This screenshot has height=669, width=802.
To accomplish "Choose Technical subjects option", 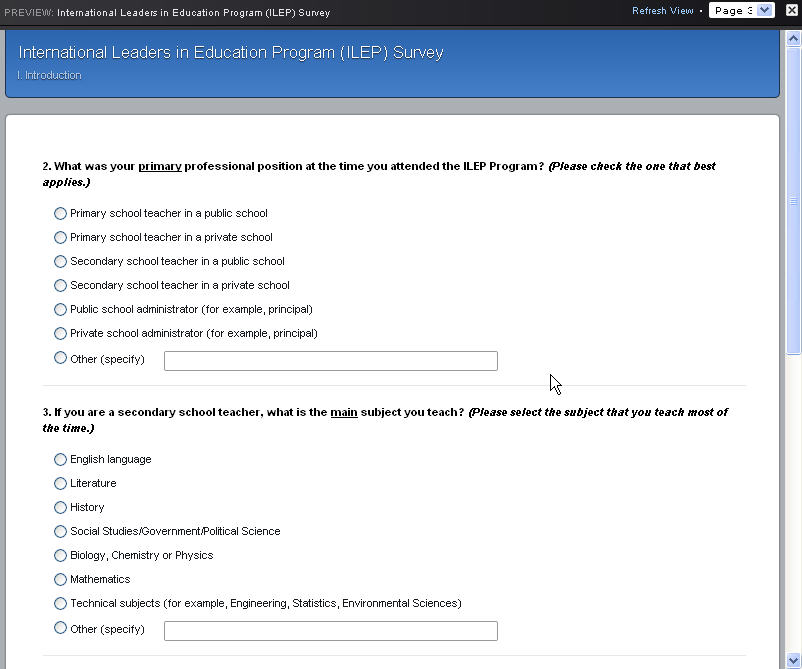I will [61, 603].
